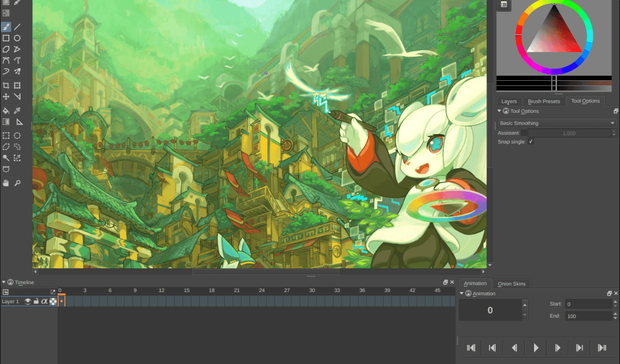The width and height of the screenshot is (620, 364).
Task: Select the Zoom magnifier tool
Action: click(x=17, y=183)
